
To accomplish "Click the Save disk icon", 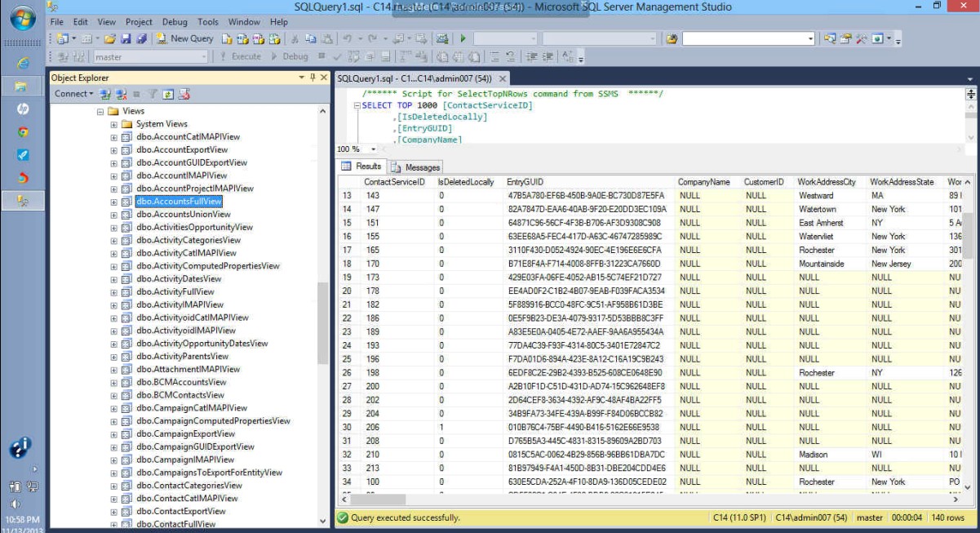I will pyautogui.click(x=126, y=38).
